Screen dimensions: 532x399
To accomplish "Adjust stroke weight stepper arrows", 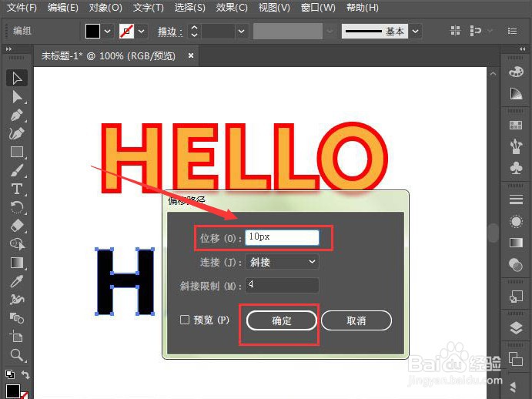I will coord(194,32).
